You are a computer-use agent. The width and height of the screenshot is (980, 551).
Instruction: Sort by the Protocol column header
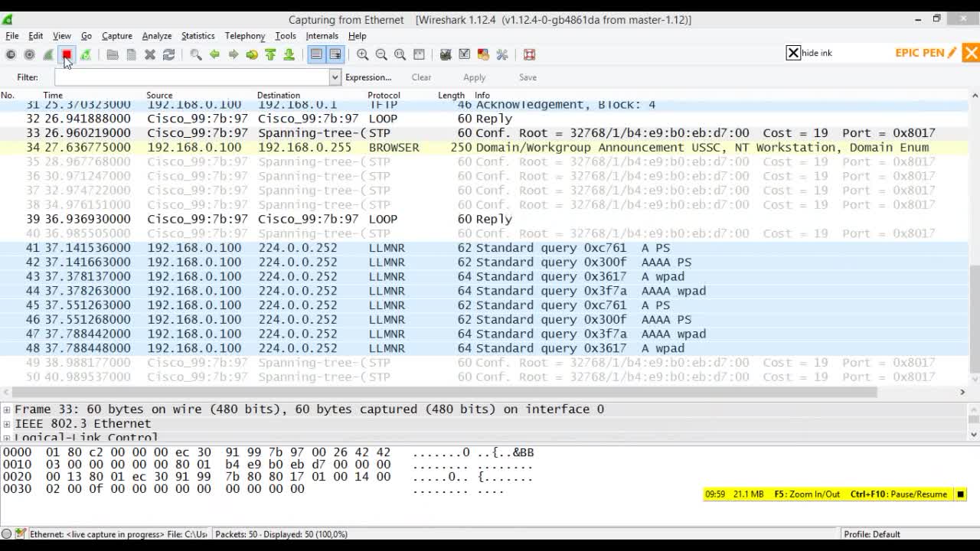click(x=384, y=96)
